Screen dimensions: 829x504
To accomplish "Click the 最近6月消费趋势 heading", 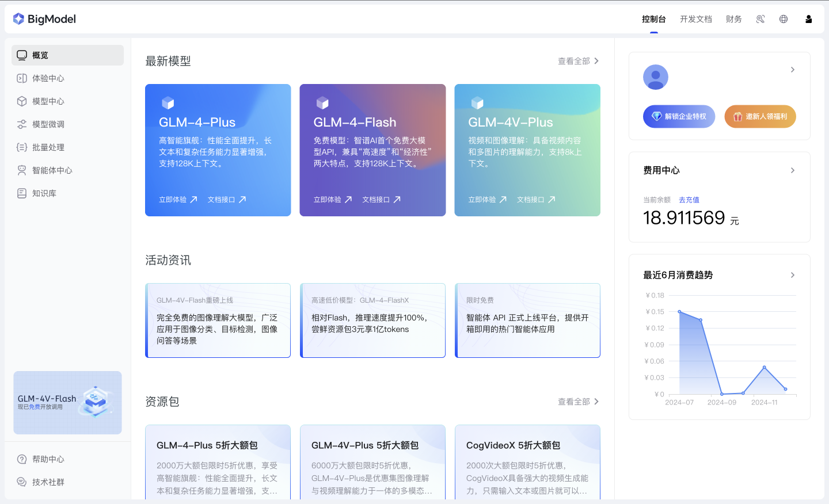I will point(678,275).
